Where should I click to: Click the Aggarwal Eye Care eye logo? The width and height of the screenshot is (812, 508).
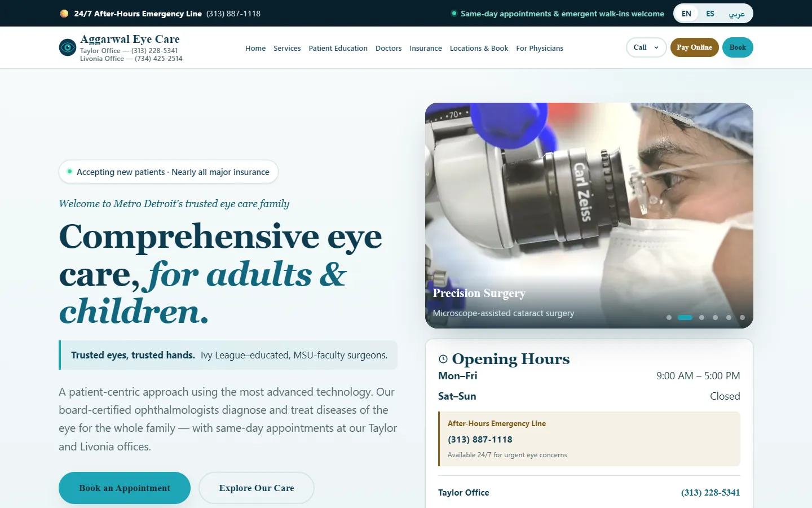click(68, 47)
